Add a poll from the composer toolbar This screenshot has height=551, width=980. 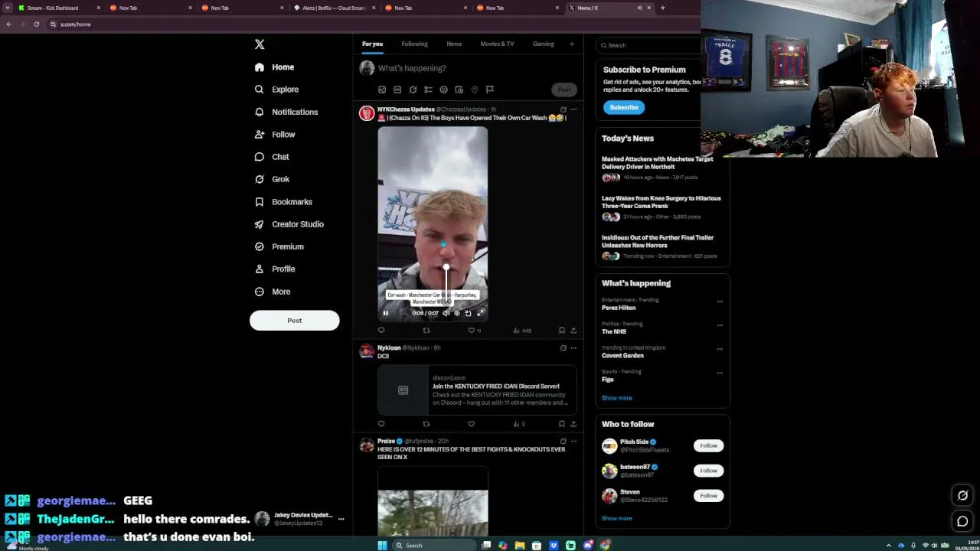(428, 90)
